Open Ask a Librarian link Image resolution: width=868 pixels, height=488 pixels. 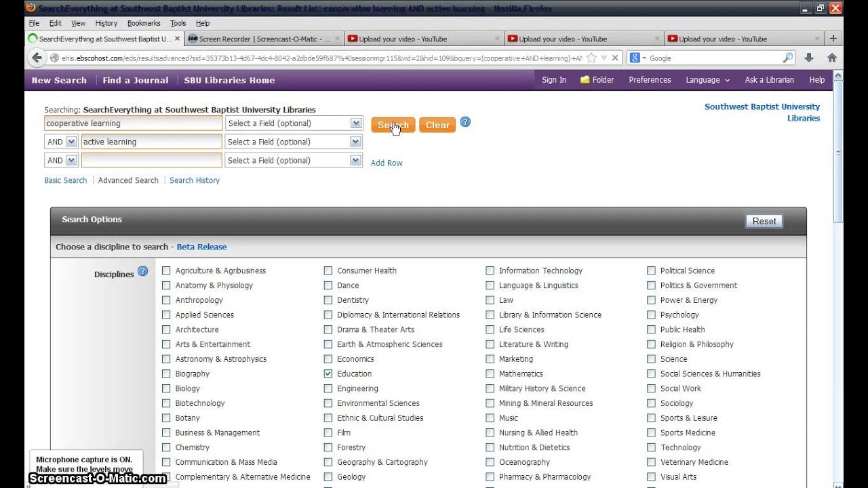point(769,80)
